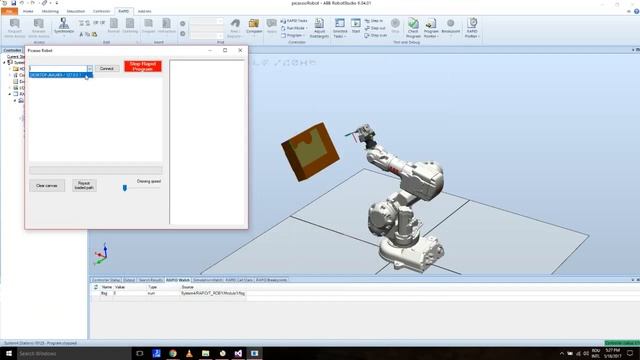
Task: Click the white drawing canvas in Picasso Robot
Action: click(x=96, y=120)
